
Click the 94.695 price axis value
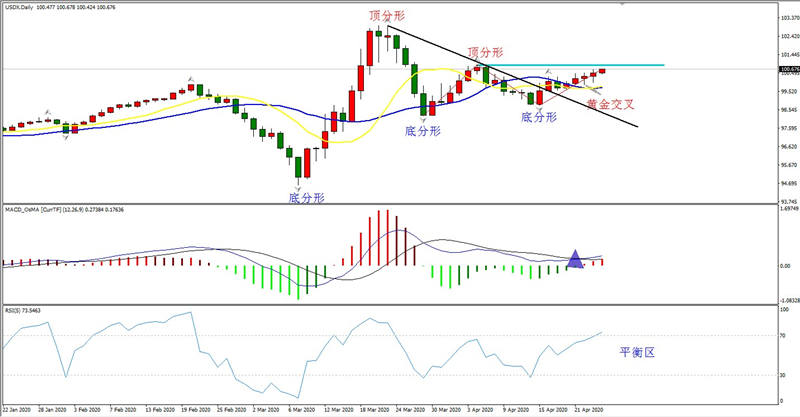coord(789,183)
